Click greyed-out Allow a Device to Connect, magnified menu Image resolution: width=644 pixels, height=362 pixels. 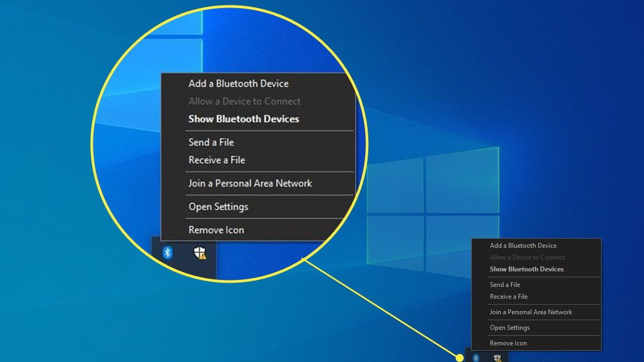244,101
